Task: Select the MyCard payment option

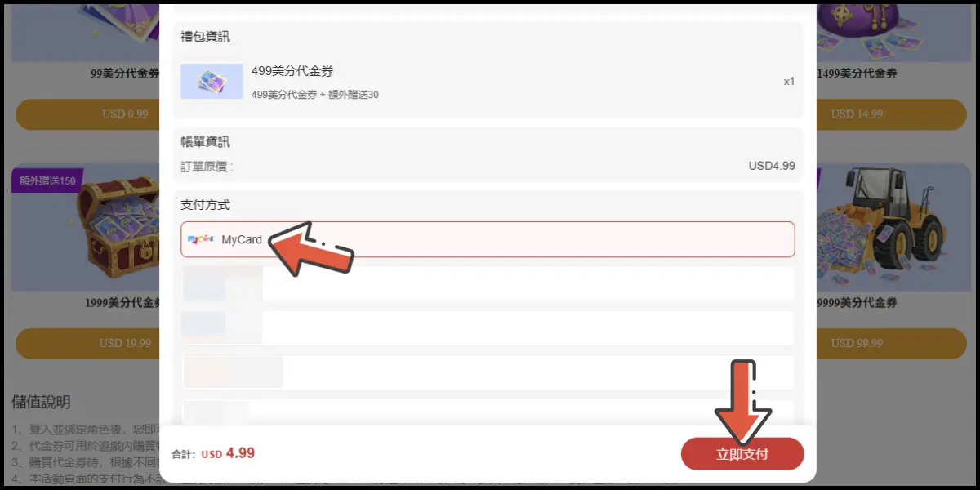Action: 488,239
